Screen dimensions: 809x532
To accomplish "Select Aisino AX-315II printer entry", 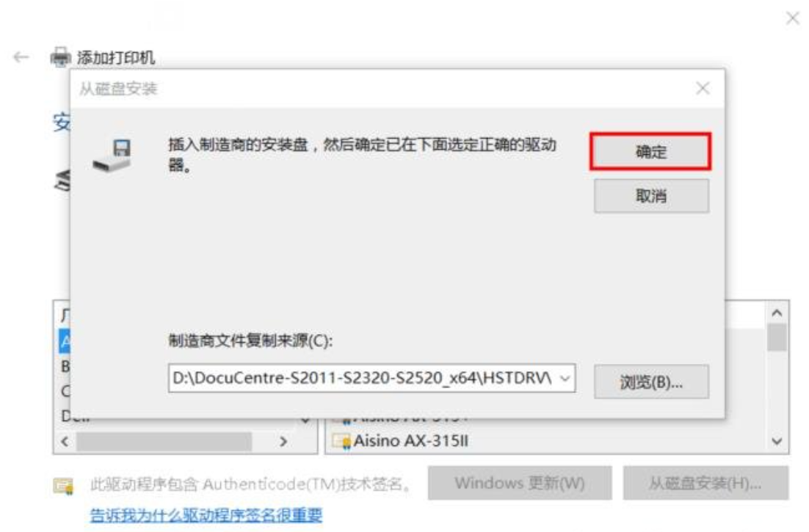I will point(410,441).
